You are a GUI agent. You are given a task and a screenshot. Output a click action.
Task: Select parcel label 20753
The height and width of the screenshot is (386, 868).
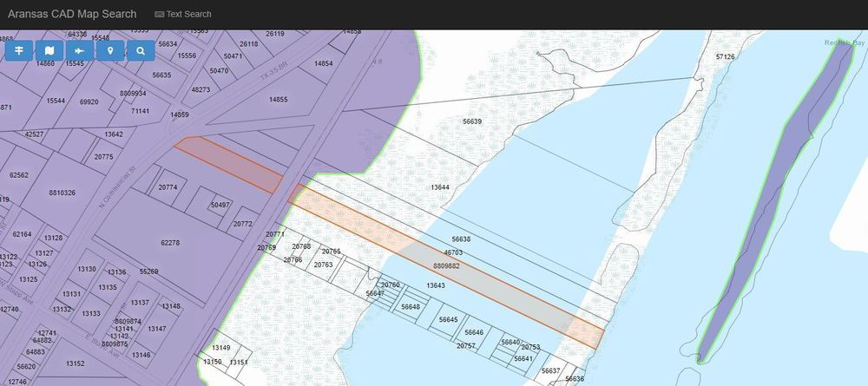[x=530, y=347]
